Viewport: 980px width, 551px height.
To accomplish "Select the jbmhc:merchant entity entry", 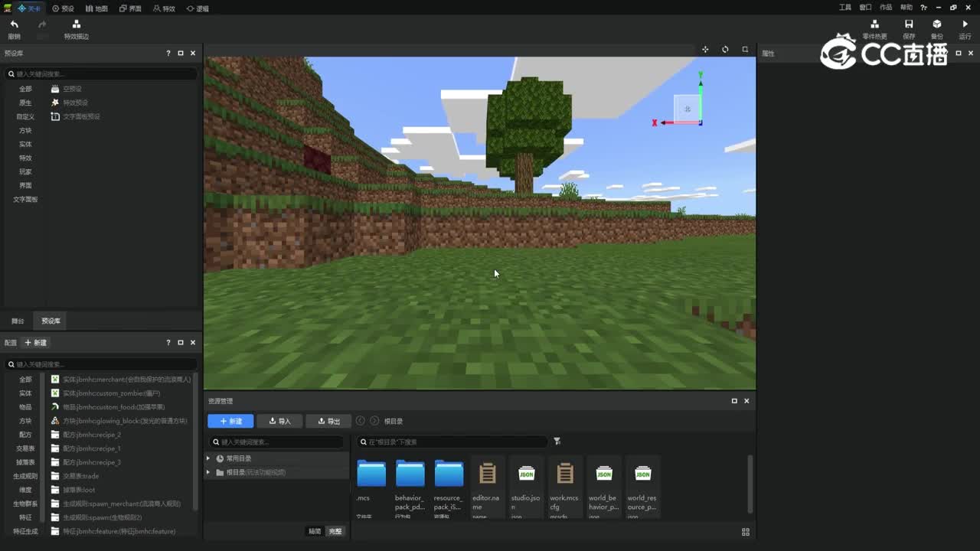I will (120, 380).
